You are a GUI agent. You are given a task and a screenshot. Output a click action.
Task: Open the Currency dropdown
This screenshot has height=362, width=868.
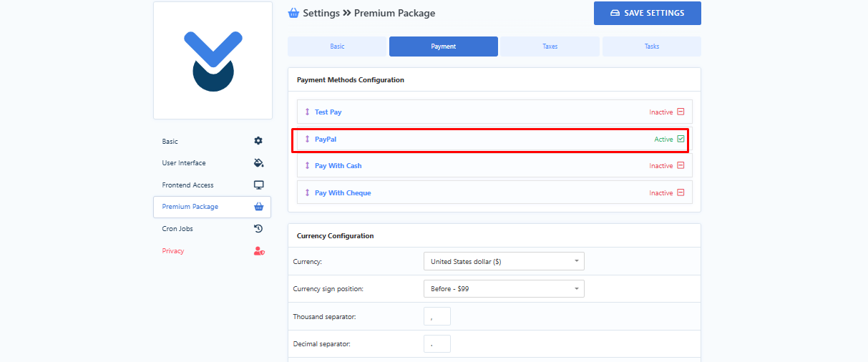(x=504, y=261)
